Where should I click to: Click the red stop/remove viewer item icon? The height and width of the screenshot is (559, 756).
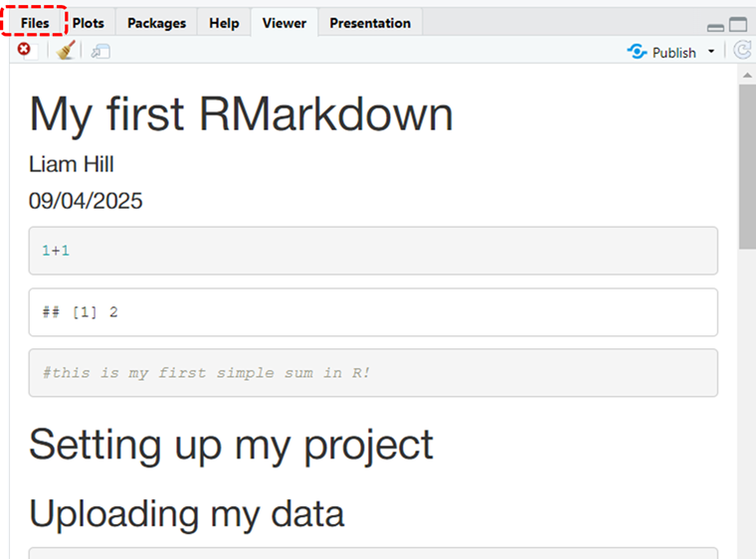tap(24, 49)
